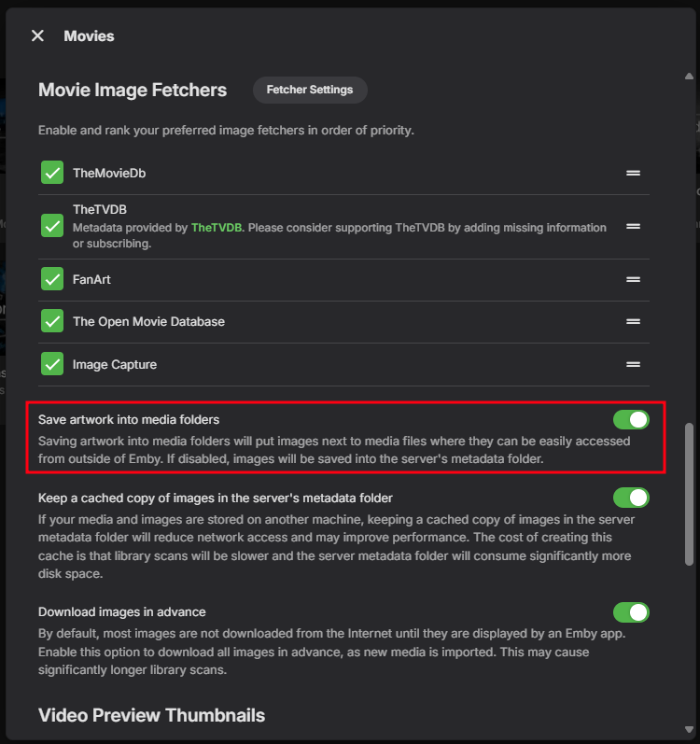
Task: Disable FanArt image fetcher checkbox
Action: (x=52, y=279)
